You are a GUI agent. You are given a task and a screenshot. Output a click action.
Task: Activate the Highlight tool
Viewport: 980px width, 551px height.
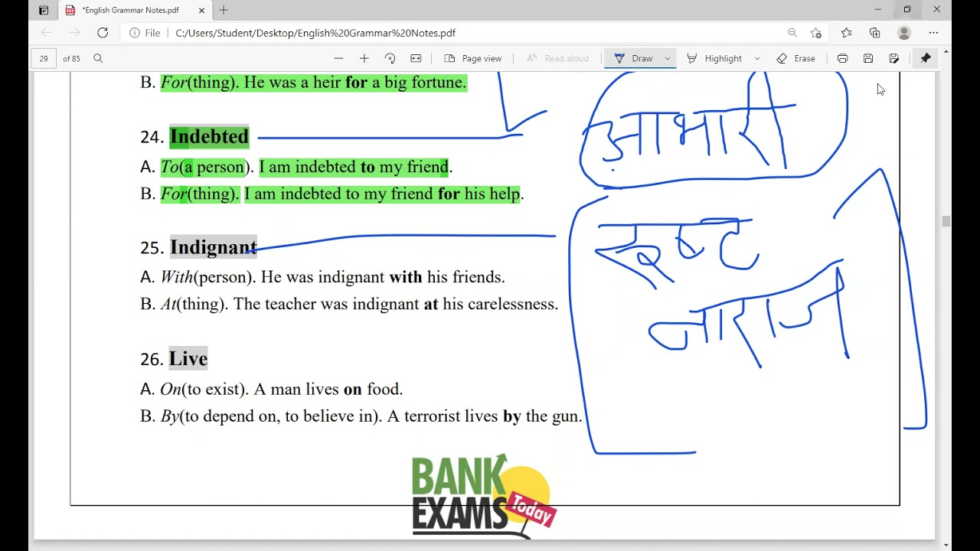point(714,58)
